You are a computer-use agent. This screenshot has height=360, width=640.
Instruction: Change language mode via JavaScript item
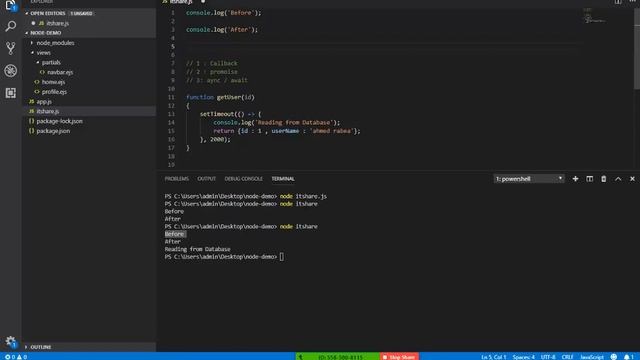(x=592, y=357)
